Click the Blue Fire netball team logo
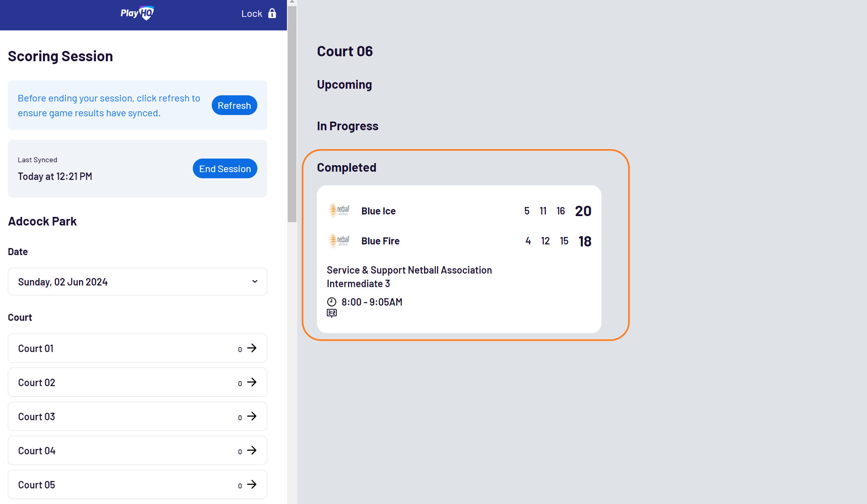 click(x=339, y=241)
